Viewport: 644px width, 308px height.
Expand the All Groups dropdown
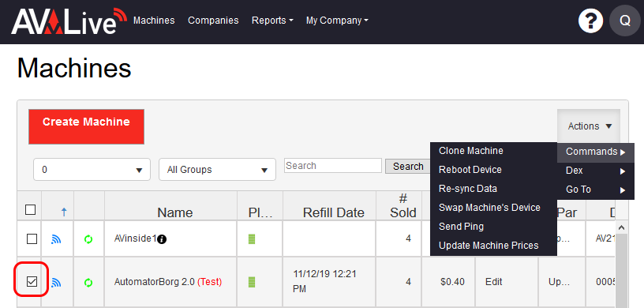click(217, 170)
